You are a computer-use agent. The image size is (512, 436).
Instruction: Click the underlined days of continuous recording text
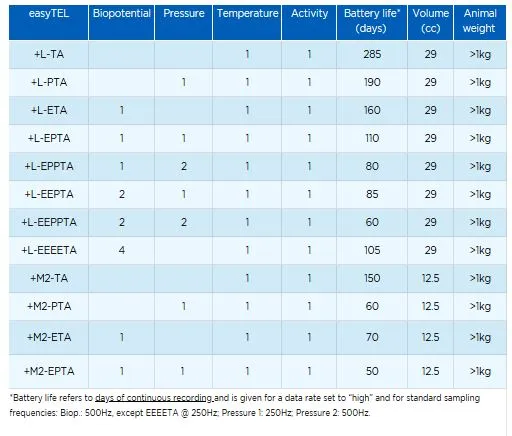(154, 398)
